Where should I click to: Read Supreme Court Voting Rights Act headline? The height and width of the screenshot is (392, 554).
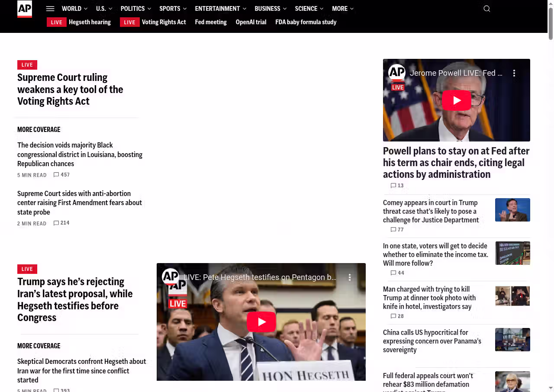[70, 89]
